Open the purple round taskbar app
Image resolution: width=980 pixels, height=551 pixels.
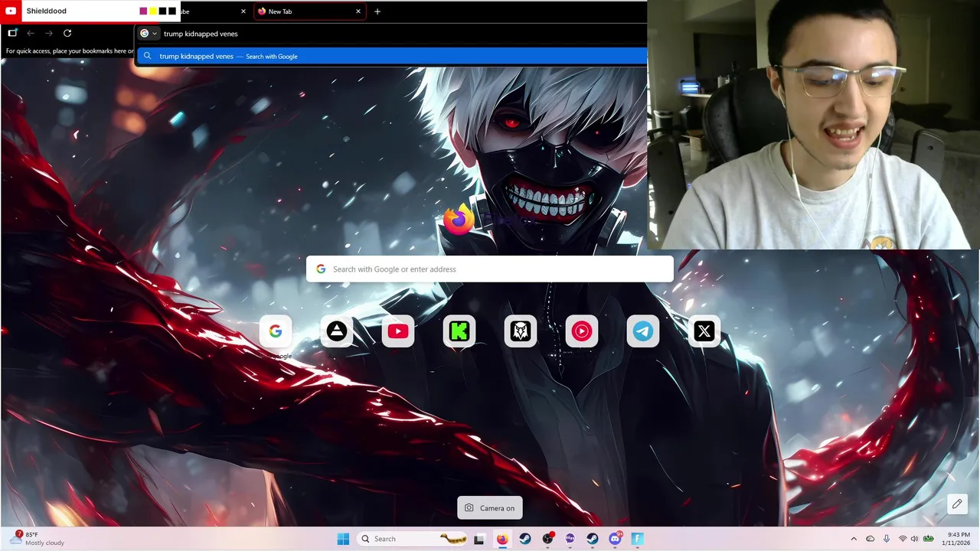point(570,539)
